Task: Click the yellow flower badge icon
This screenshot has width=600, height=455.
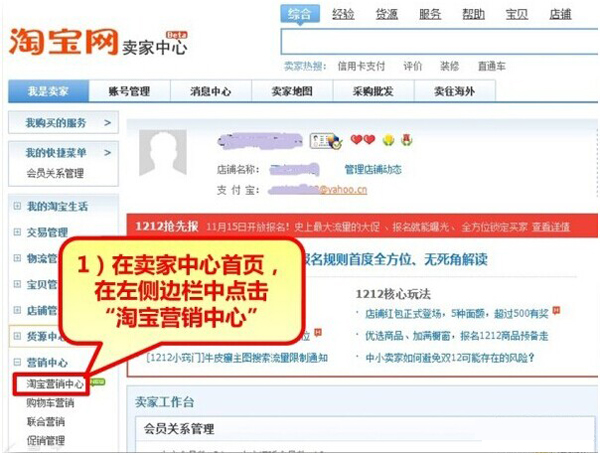Action: click(388, 140)
